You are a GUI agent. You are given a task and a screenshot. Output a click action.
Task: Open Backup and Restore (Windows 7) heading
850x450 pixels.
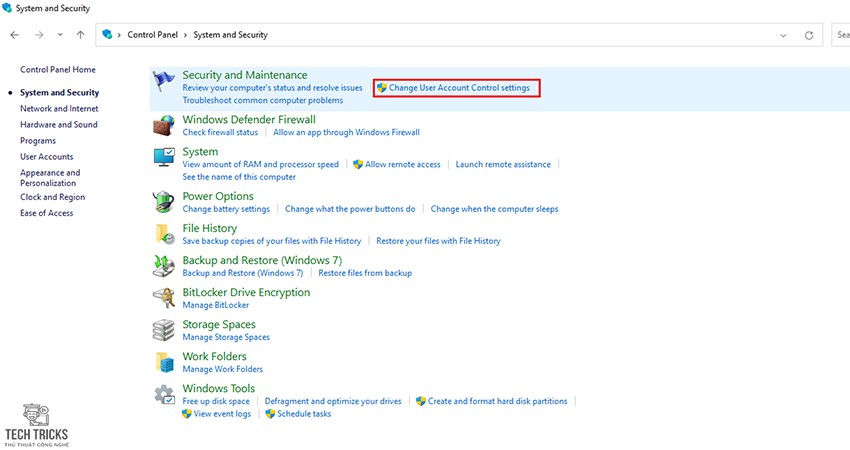click(x=262, y=260)
